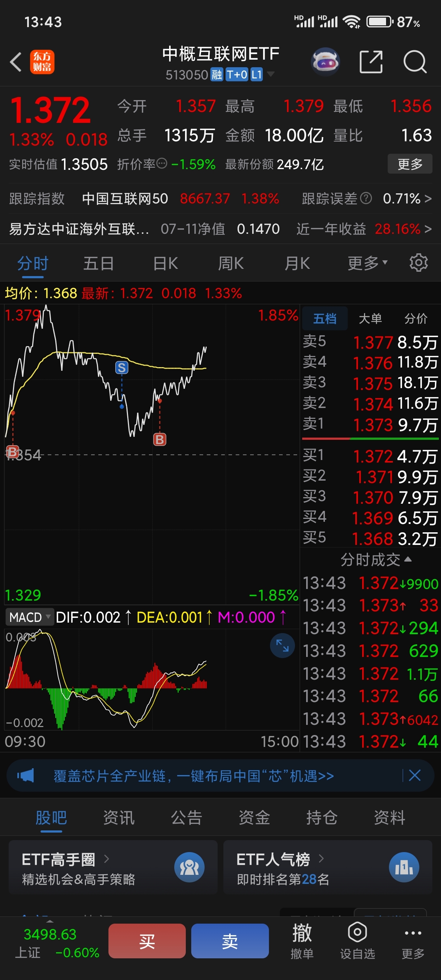This screenshot has height=980, width=441.
Task: Expand the stock code dropdown arrow
Action: [270, 74]
